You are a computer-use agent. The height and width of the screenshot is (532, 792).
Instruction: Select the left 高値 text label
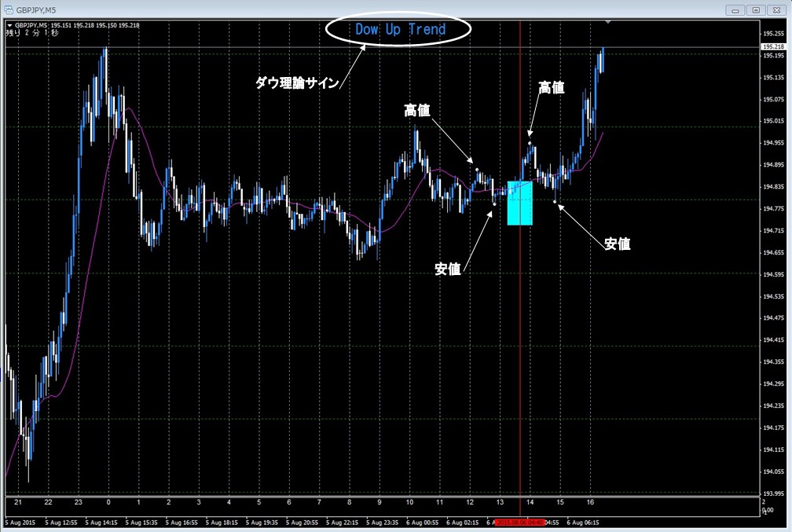(x=417, y=112)
